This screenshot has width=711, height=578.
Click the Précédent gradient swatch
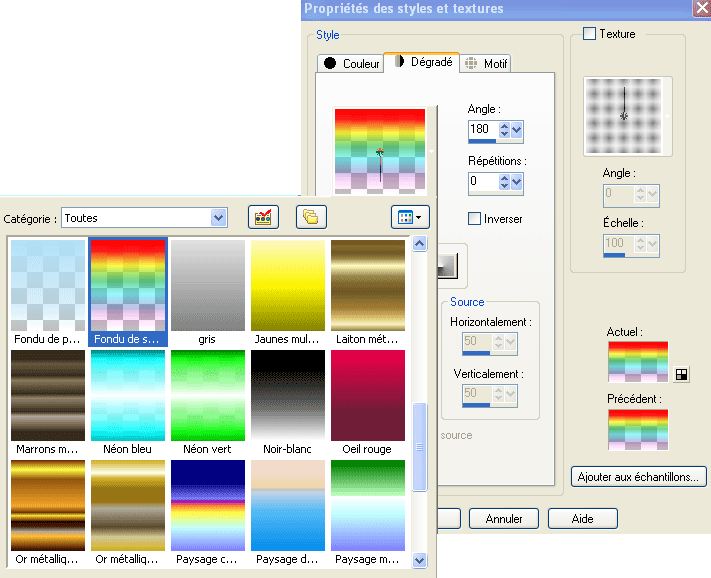coord(637,429)
